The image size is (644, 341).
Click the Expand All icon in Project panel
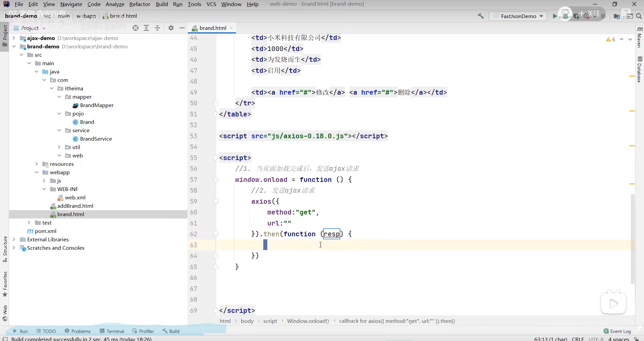[146, 28]
